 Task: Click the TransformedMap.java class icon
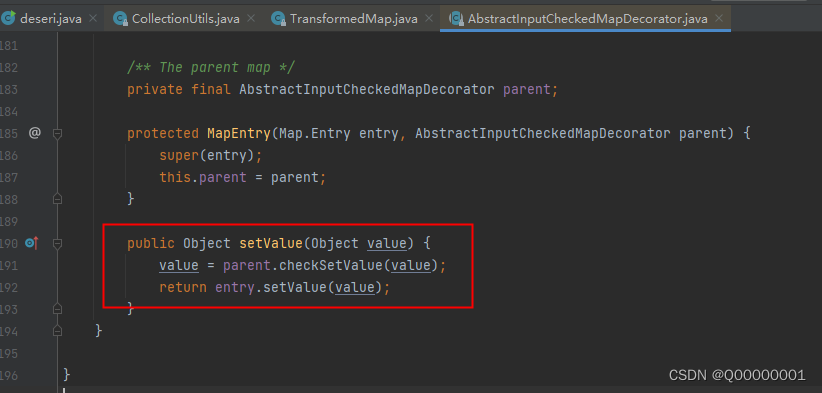pos(278,19)
